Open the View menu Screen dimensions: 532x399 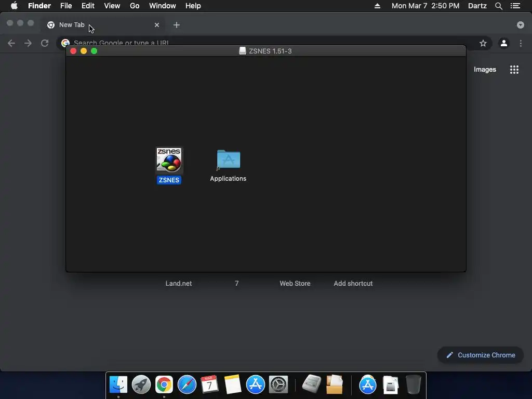point(112,6)
